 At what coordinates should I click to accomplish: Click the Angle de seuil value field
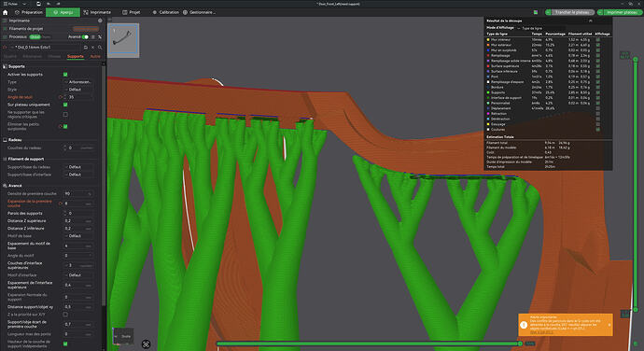(79, 97)
